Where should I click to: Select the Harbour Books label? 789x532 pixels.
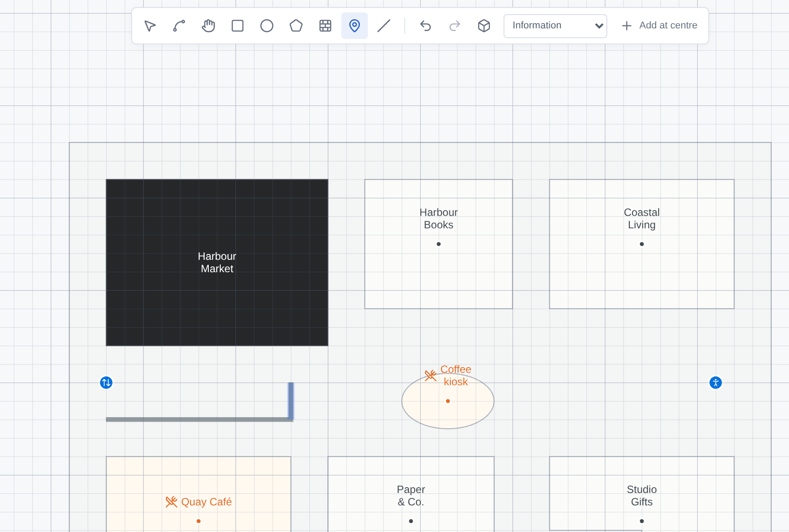click(x=439, y=219)
